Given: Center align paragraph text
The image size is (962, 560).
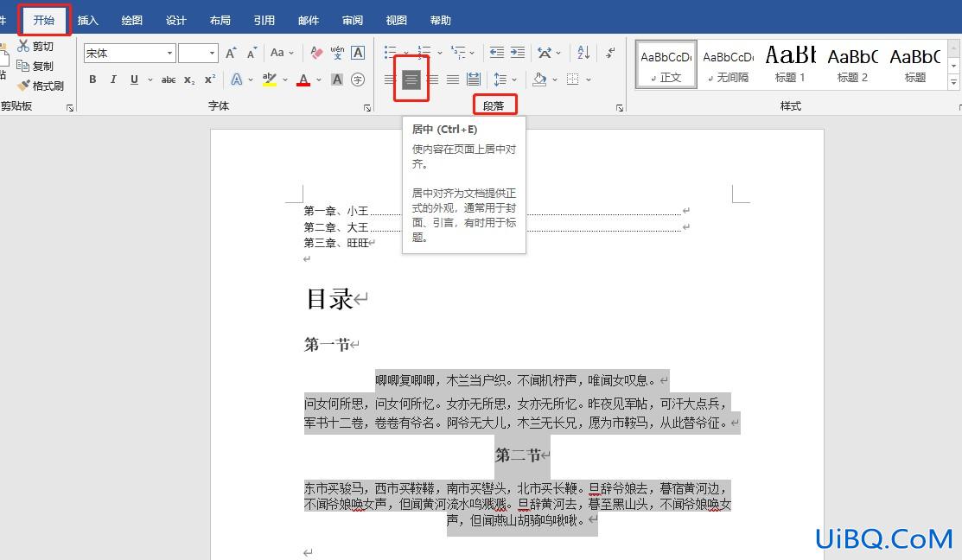Looking at the screenshot, I should 411,80.
